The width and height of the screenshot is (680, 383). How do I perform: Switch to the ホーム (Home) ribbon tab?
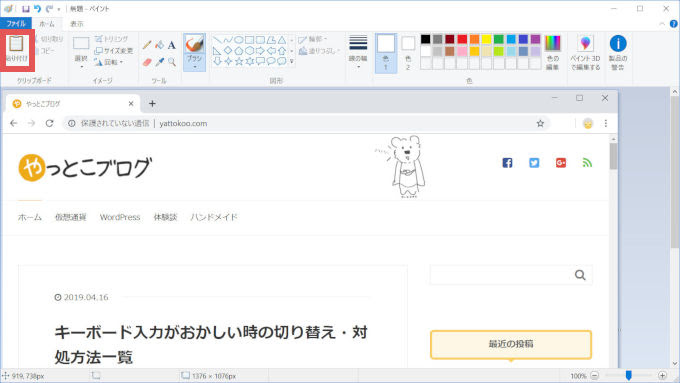[47, 24]
